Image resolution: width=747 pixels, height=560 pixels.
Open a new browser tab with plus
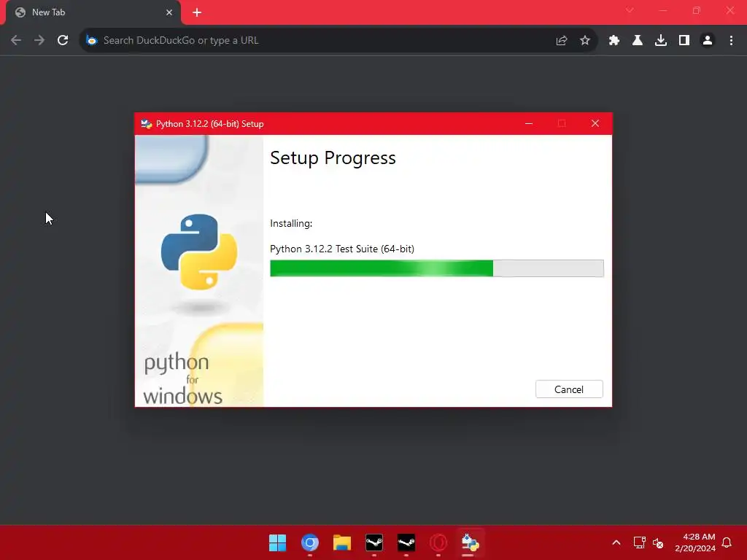197,12
